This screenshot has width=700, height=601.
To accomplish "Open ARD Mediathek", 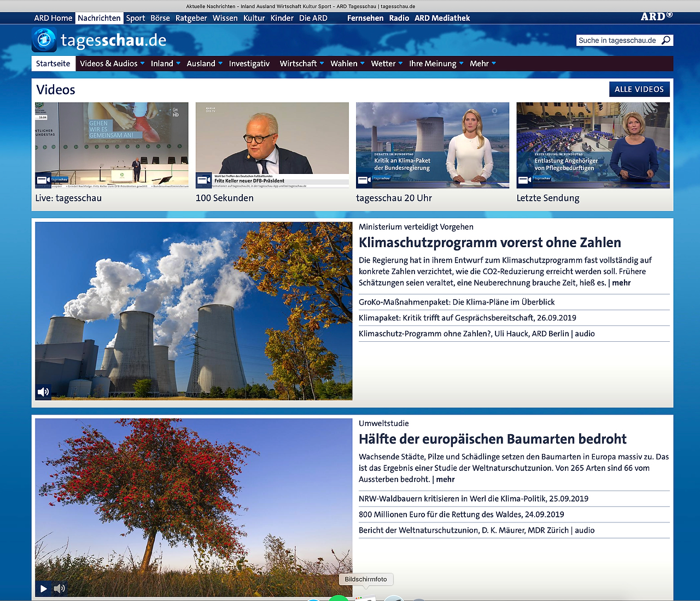I will [442, 18].
